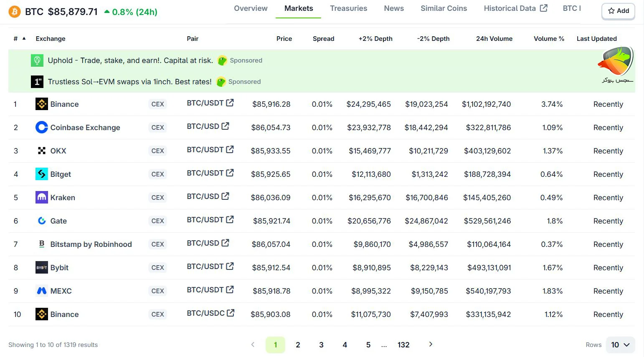Click the Kraken logo icon
644x357 pixels.
[x=42, y=197]
